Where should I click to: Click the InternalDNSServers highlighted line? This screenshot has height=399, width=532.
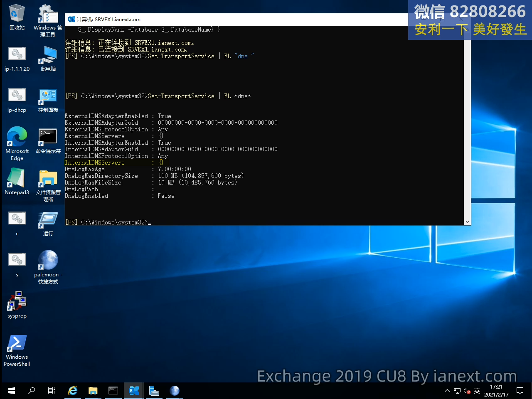point(114,163)
